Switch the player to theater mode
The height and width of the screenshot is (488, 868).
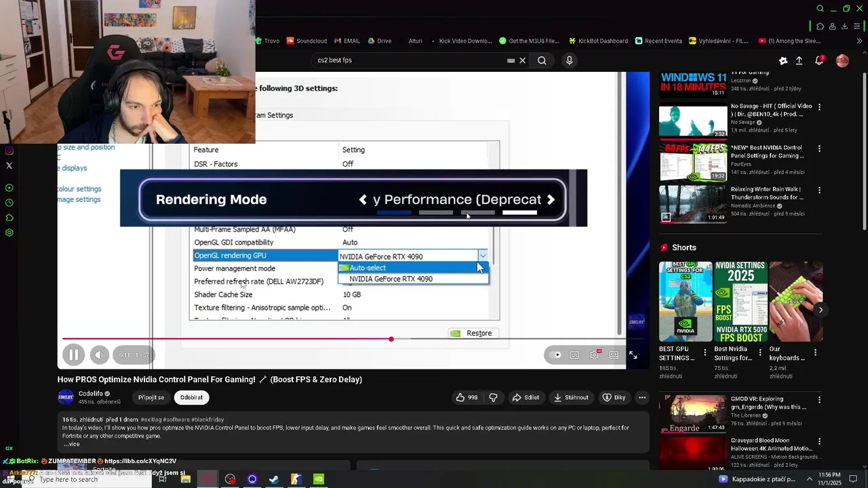pyautogui.click(x=614, y=354)
